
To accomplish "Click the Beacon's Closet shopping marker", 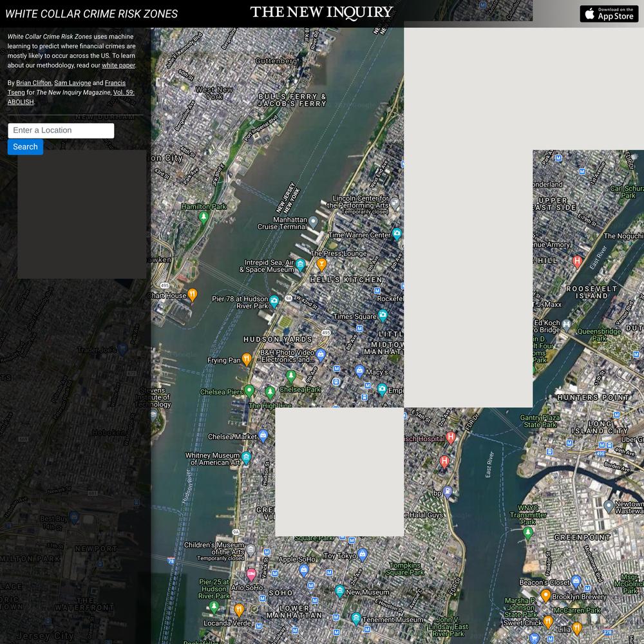I will coord(576,581).
